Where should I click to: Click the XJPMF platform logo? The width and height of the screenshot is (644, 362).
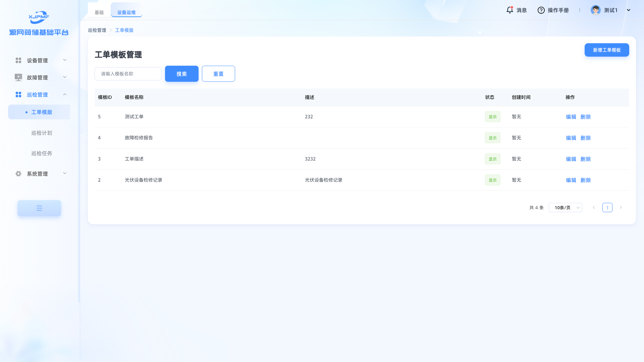[x=39, y=17]
